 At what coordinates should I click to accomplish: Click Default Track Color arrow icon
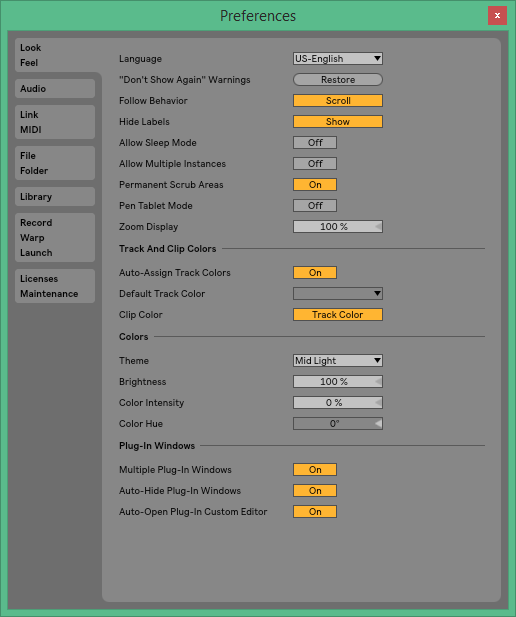[377, 294]
